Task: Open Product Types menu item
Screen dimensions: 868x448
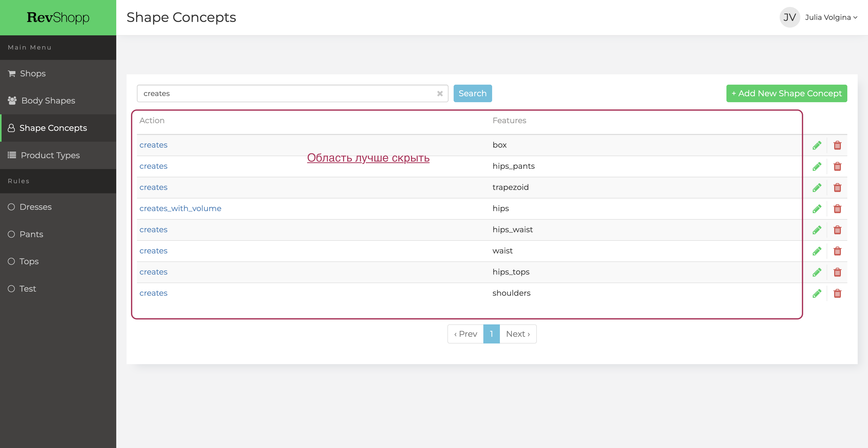Action: (58, 155)
